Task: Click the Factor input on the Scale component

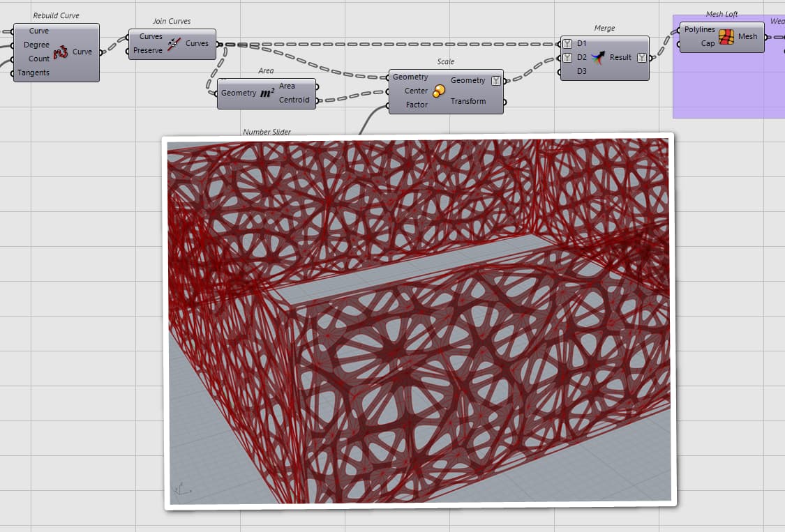Action: point(415,103)
